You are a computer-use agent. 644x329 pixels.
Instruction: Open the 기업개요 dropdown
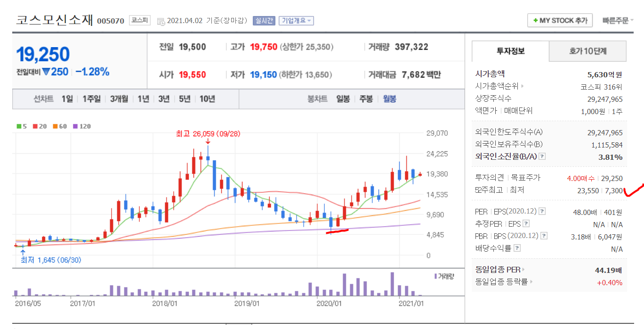(296, 21)
